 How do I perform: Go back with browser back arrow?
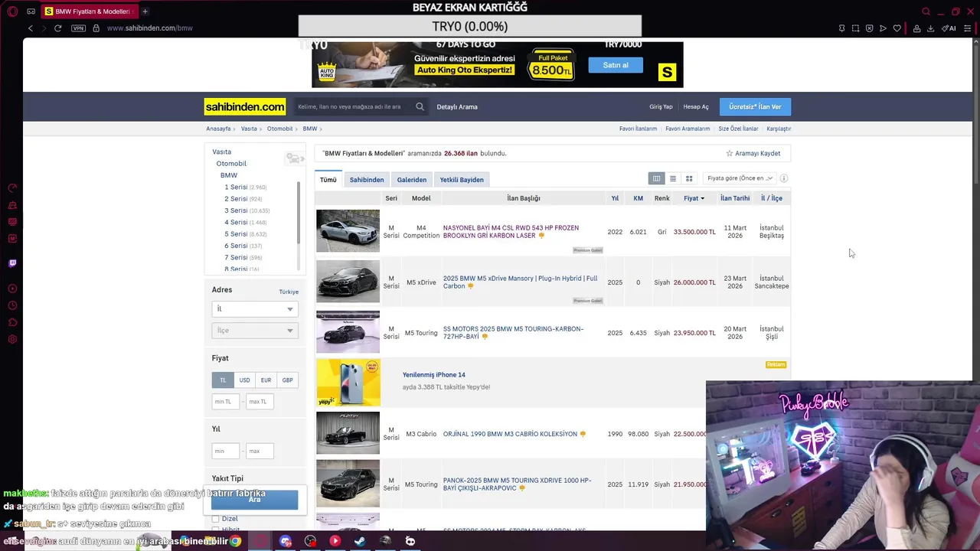[31, 28]
